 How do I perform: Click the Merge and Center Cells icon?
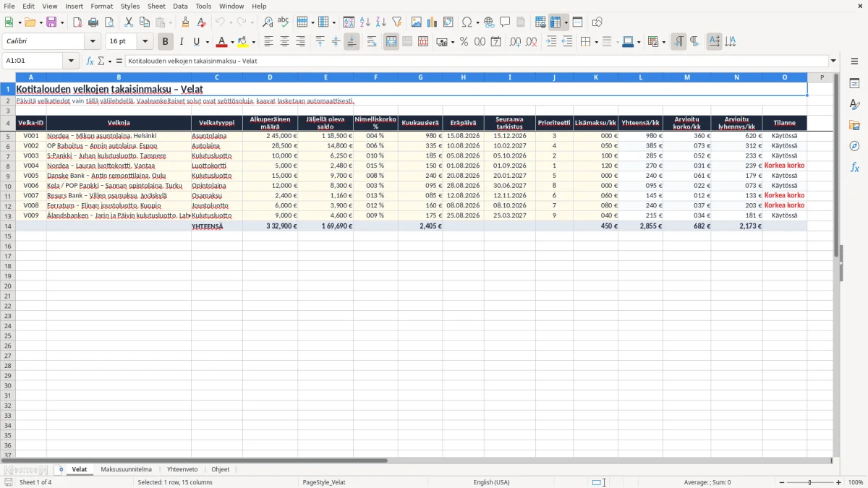tap(391, 42)
